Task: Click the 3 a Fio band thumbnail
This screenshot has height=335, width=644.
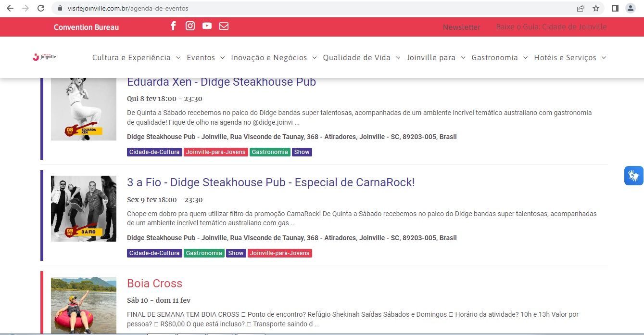Action: click(x=84, y=208)
